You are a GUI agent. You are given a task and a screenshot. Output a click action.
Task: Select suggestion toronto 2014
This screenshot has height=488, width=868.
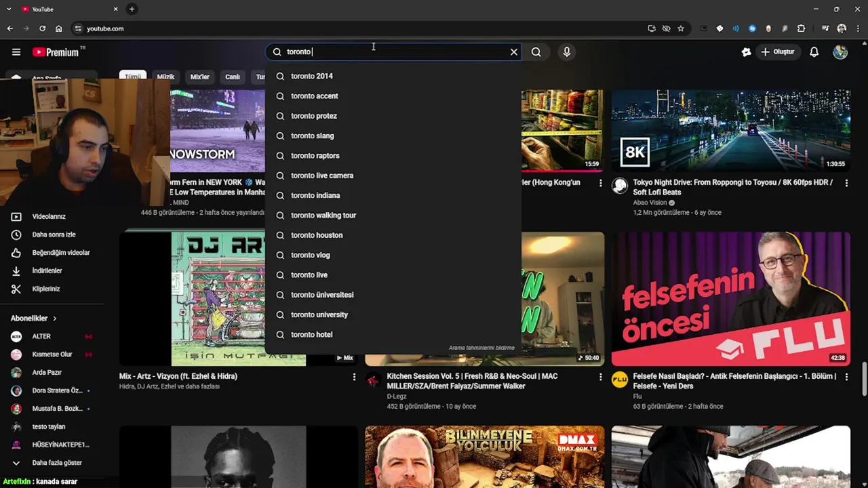pos(393,76)
